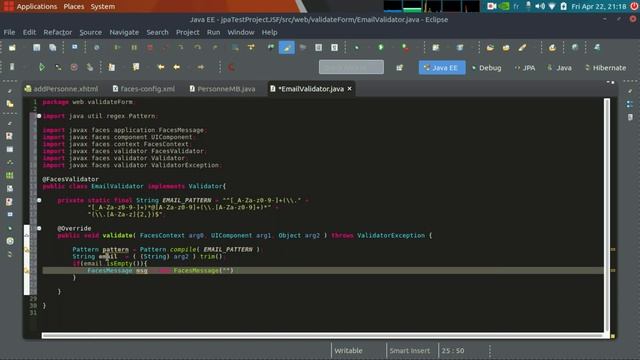
Task: Click the '25 : 50' cursor position status
Action: [x=453, y=351]
